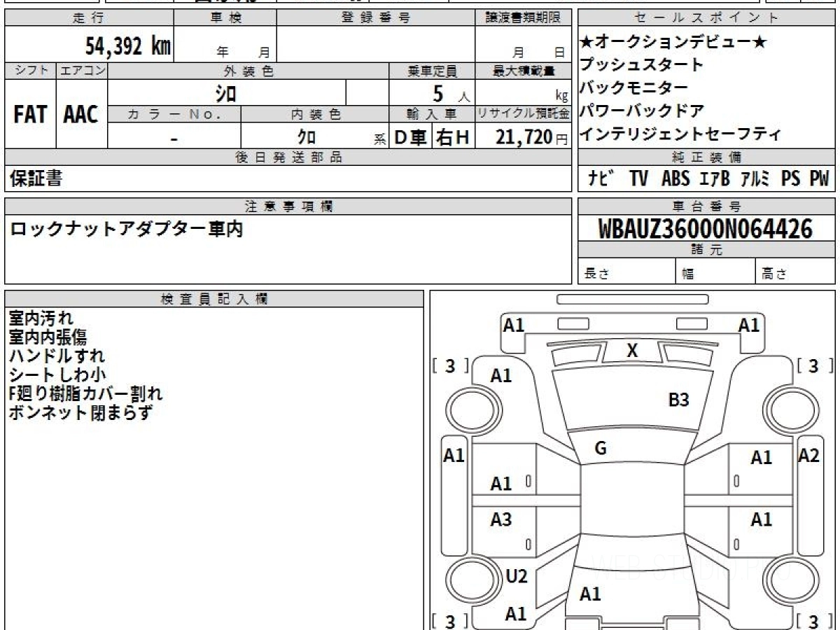
Task: Select the 右H steering value
Action: [x=453, y=137]
